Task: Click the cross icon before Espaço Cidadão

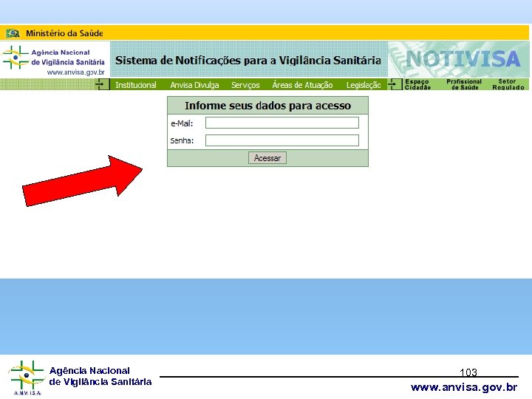Action: point(395,84)
